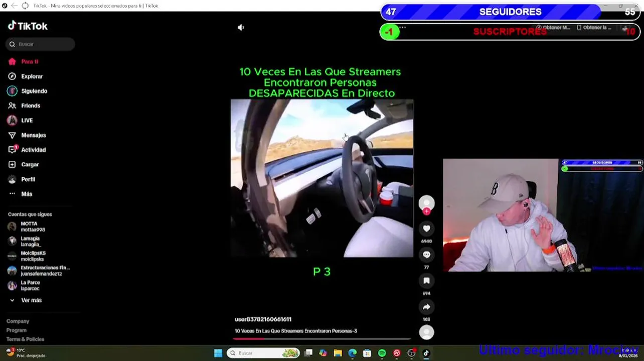Open Estructuraciones Fin... followed account
This screenshot has height=361, width=644.
(x=39, y=271)
